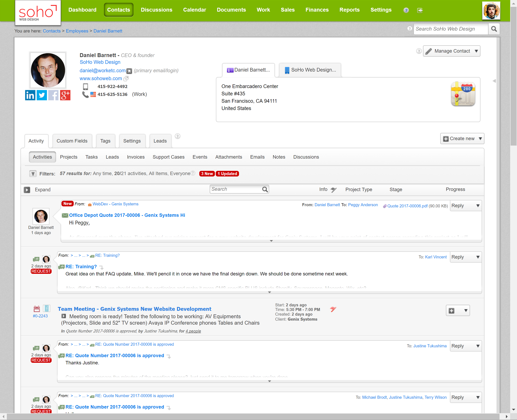
Task: Click the paperclip icon on Quote 2017-00006.pdf
Action: coord(385,206)
